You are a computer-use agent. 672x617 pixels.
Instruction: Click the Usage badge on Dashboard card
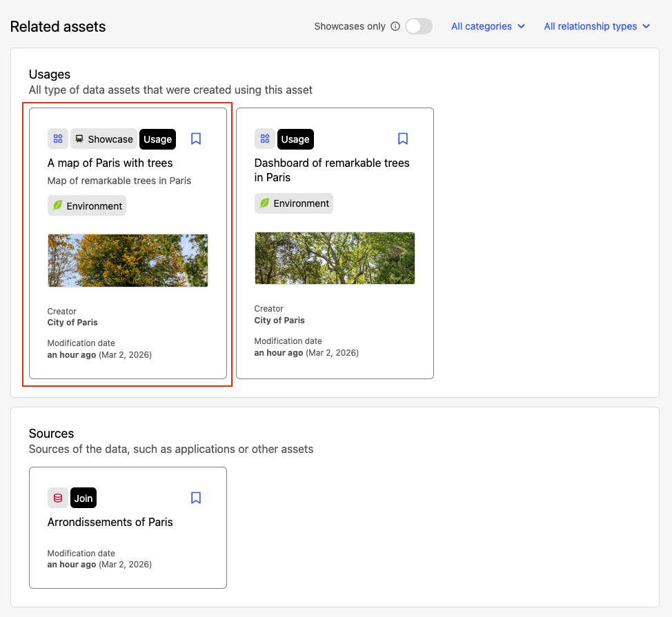tap(295, 139)
